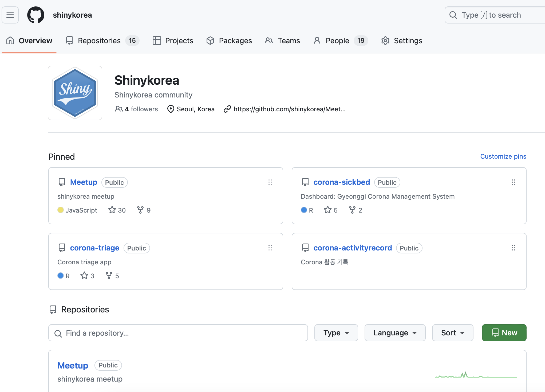Open the Sort dropdown

click(x=452, y=333)
